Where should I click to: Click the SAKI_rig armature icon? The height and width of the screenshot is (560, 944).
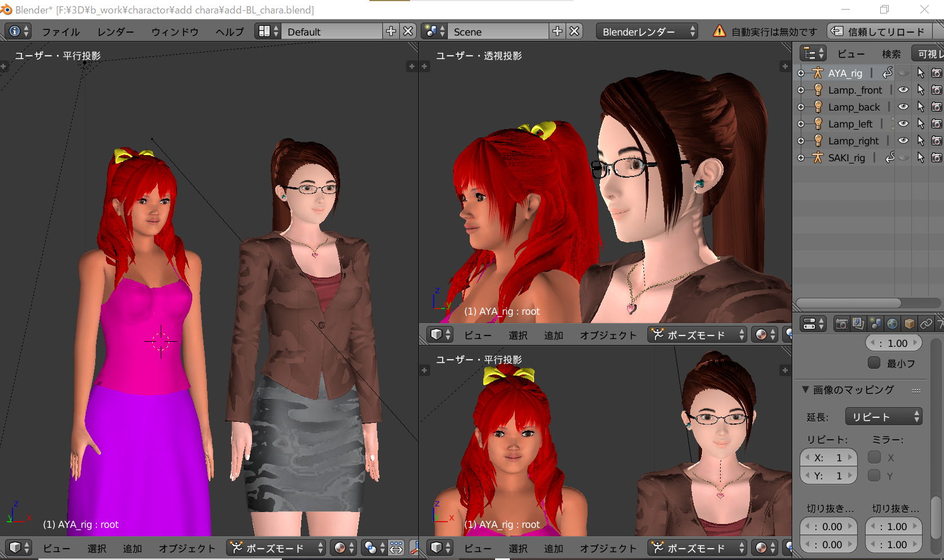tap(818, 158)
